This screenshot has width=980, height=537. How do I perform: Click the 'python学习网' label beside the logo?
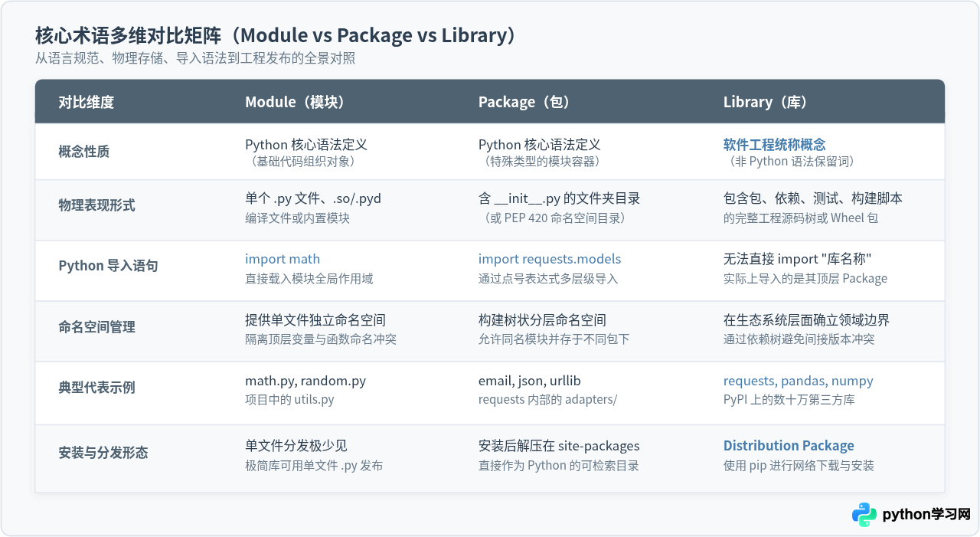coord(926,515)
